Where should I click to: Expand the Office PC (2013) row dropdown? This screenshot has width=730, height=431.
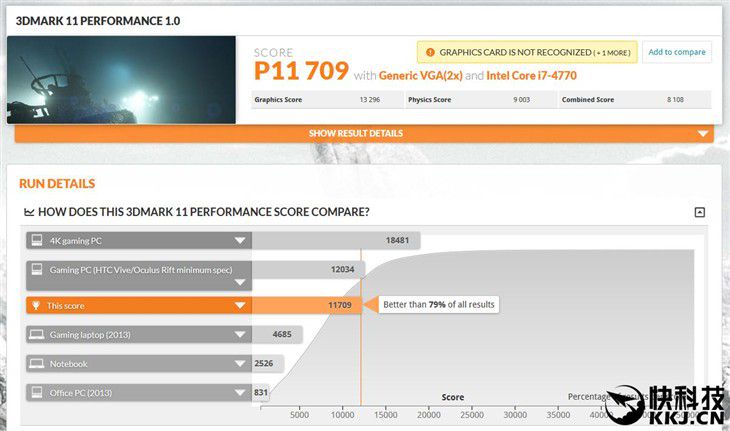240,392
